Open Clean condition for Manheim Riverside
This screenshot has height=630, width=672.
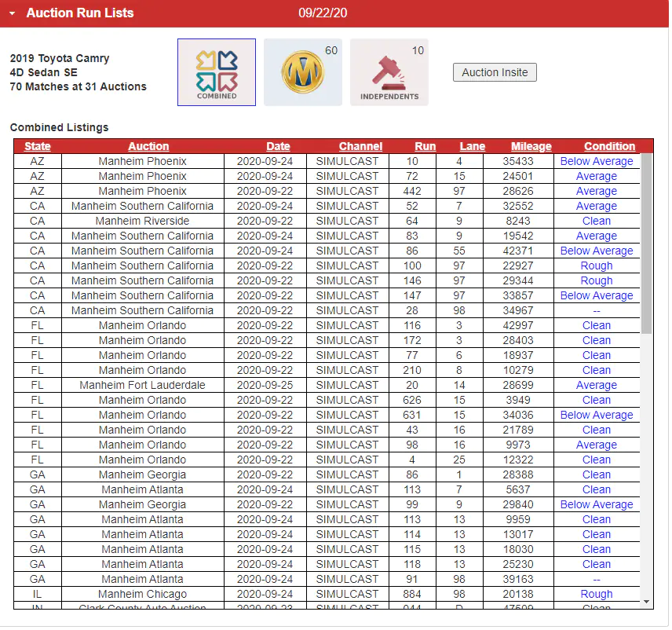click(598, 222)
